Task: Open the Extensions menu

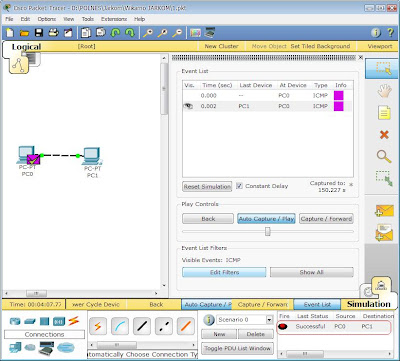Action: pos(114,19)
